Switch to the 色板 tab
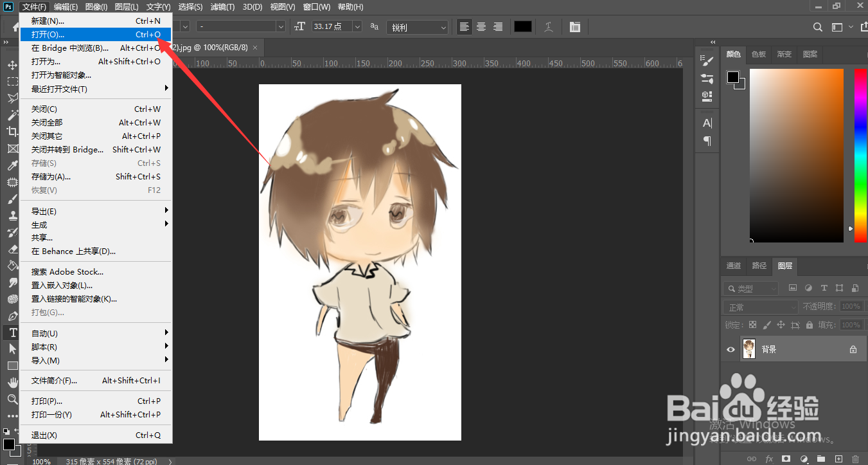 click(759, 55)
